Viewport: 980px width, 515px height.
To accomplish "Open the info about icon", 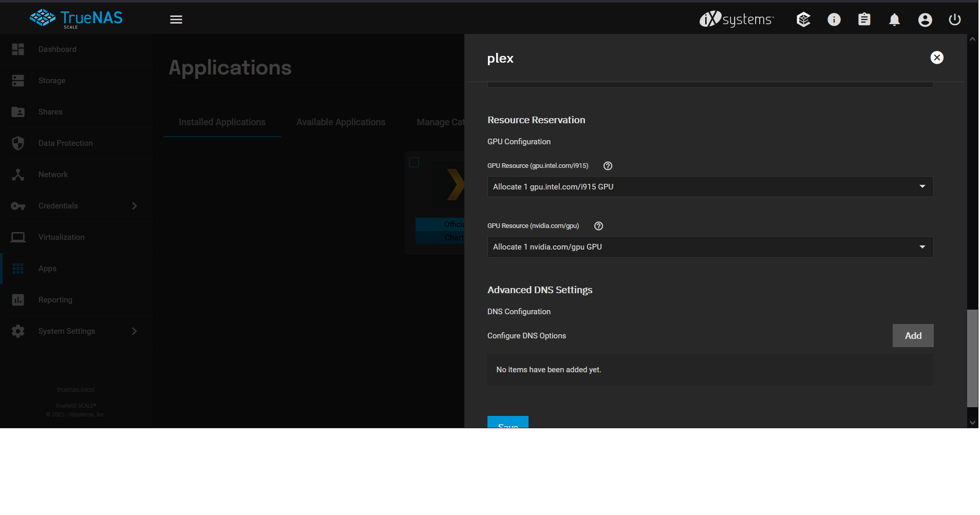I will tap(834, 20).
